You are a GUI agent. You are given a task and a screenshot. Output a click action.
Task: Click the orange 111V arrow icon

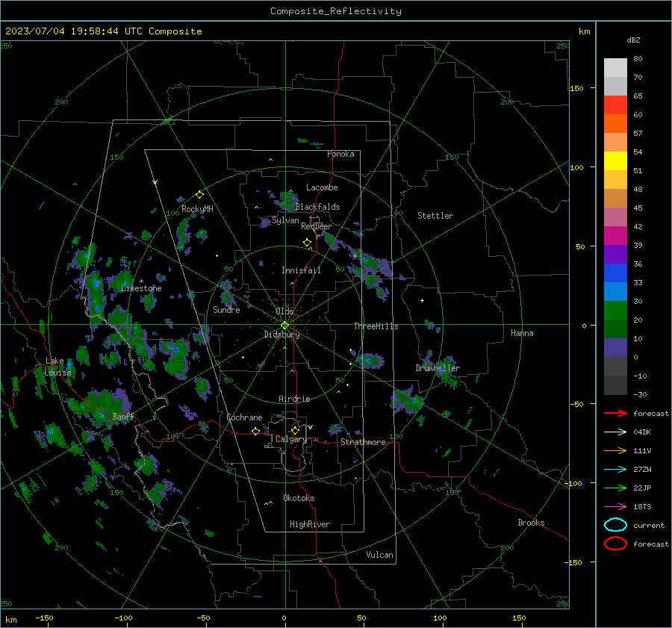click(615, 450)
